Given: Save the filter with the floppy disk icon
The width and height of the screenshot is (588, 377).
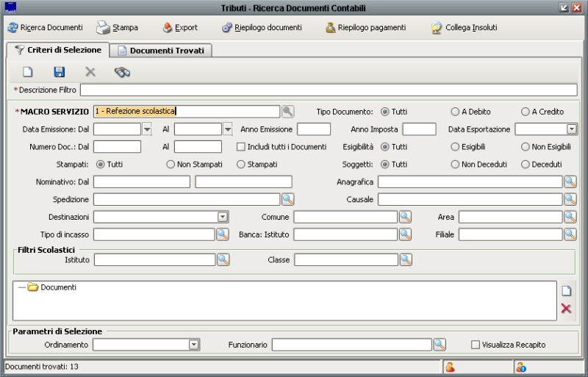Looking at the screenshot, I should click(x=59, y=71).
